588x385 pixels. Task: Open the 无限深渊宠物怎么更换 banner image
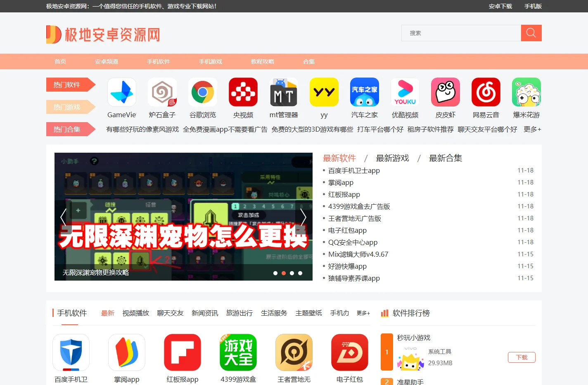pos(183,217)
